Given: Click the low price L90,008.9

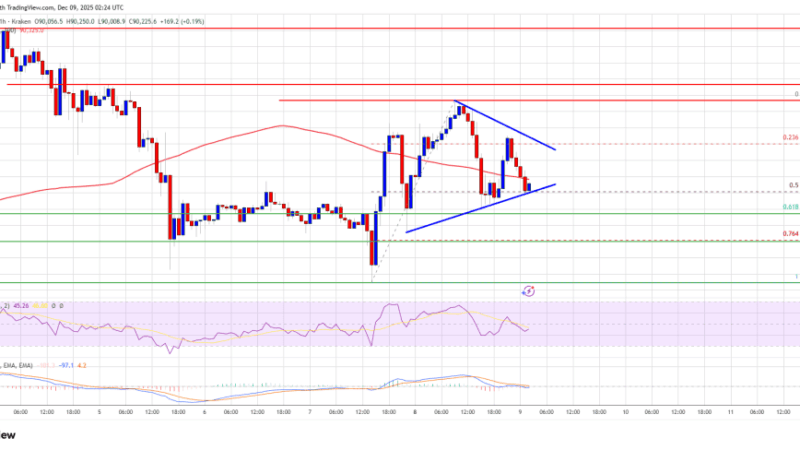Looking at the screenshot, I should (112, 21).
